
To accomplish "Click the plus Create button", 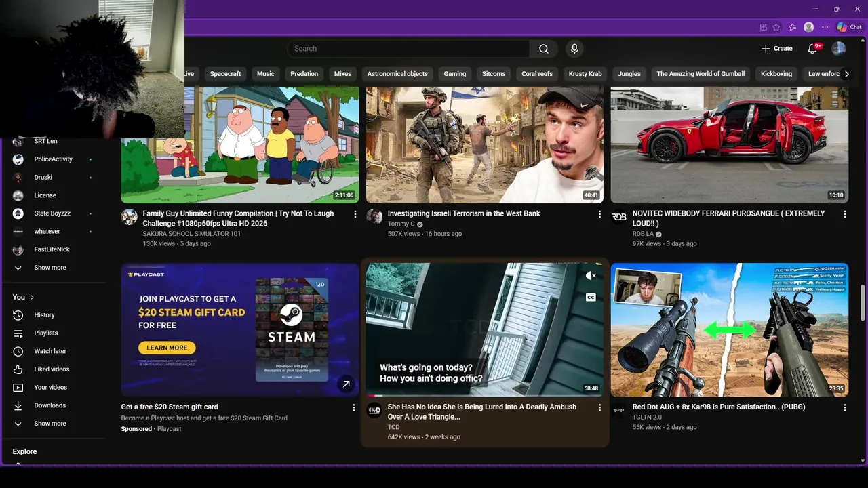I will pyautogui.click(x=776, y=49).
